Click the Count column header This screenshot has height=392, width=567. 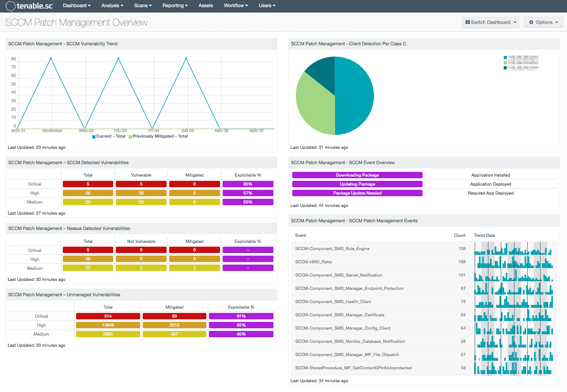[460, 236]
